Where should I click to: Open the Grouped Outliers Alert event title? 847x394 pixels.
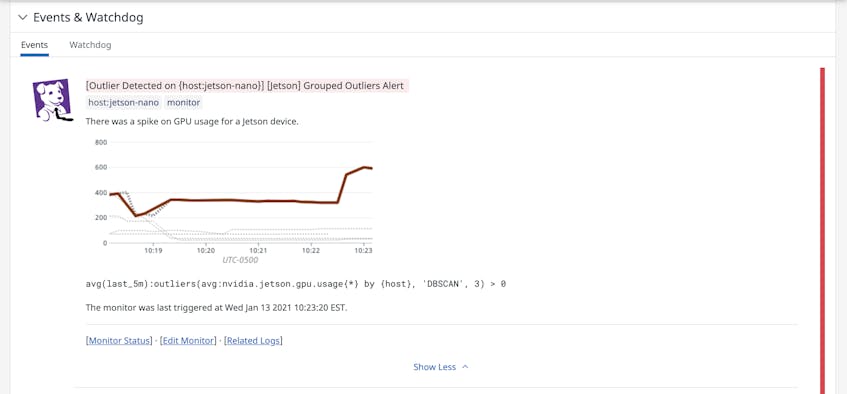[245, 86]
